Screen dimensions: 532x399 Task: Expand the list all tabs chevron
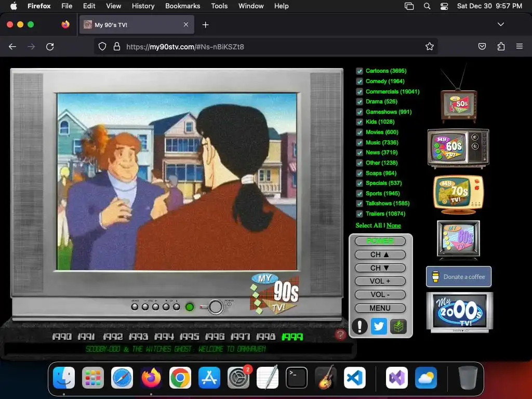point(500,24)
